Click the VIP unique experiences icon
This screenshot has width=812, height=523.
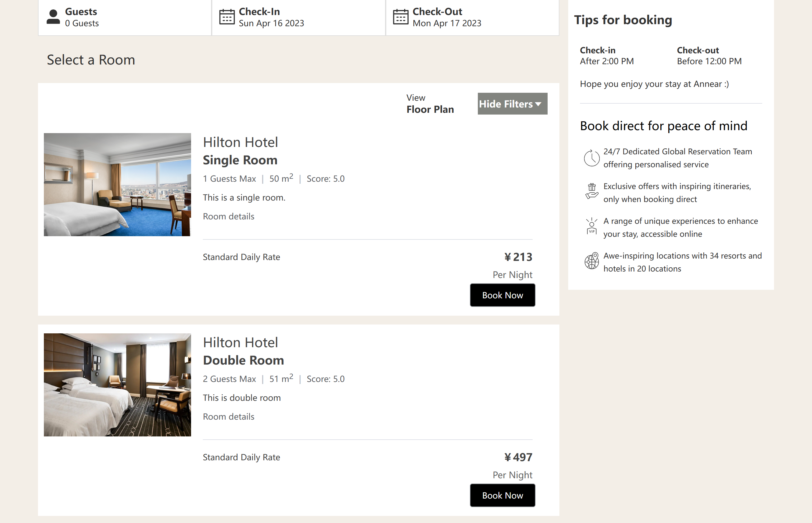click(592, 226)
